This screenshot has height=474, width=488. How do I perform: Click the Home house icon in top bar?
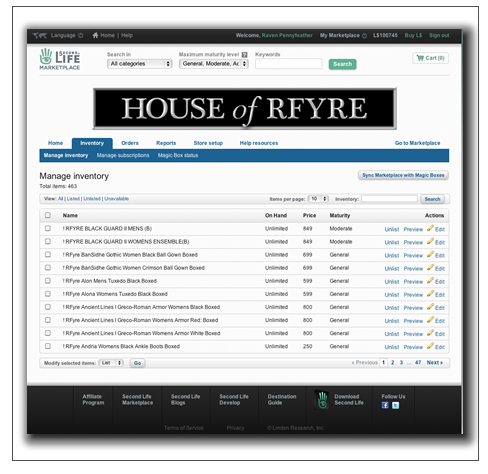(95, 35)
